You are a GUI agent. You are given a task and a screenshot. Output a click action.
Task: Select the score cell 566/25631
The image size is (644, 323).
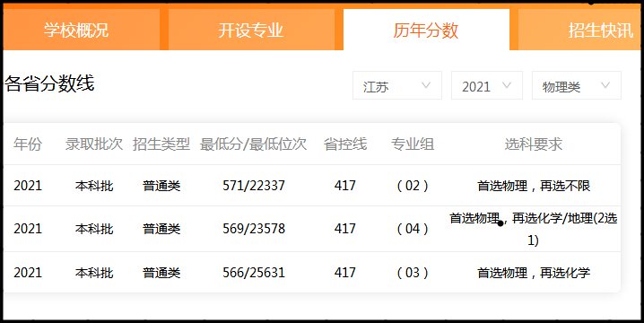[254, 273]
